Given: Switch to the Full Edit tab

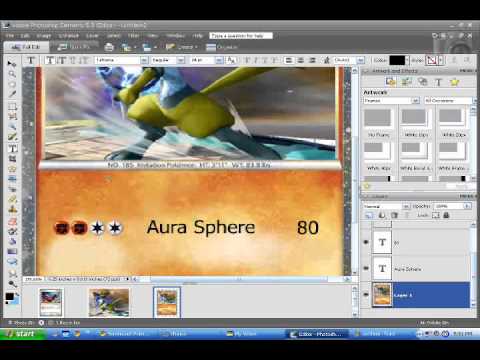Looking at the screenshot, I should 26,47.
